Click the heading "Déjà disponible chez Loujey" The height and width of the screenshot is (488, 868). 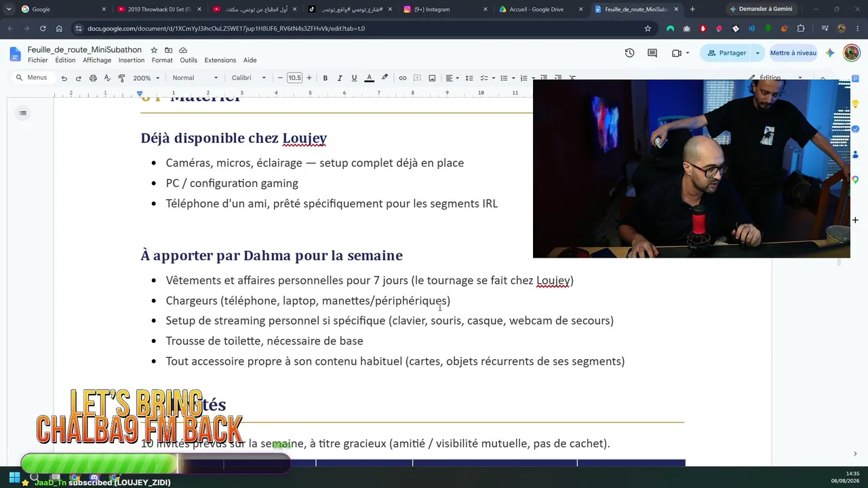(234, 138)
